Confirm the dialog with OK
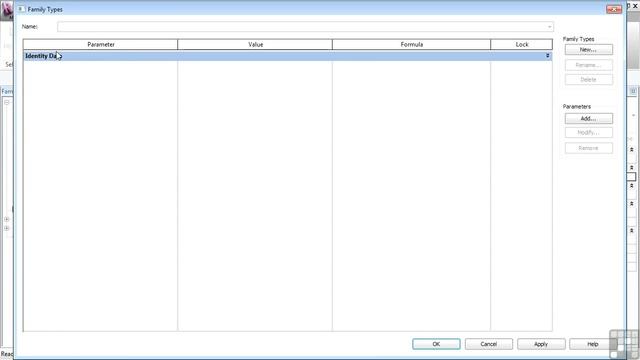 coord(436,344)
